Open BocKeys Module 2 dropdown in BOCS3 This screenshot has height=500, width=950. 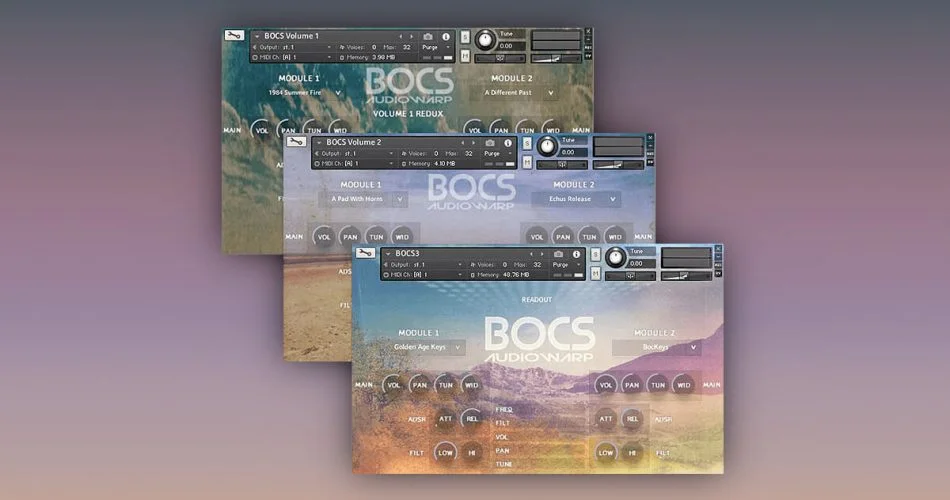pos(657,347)
